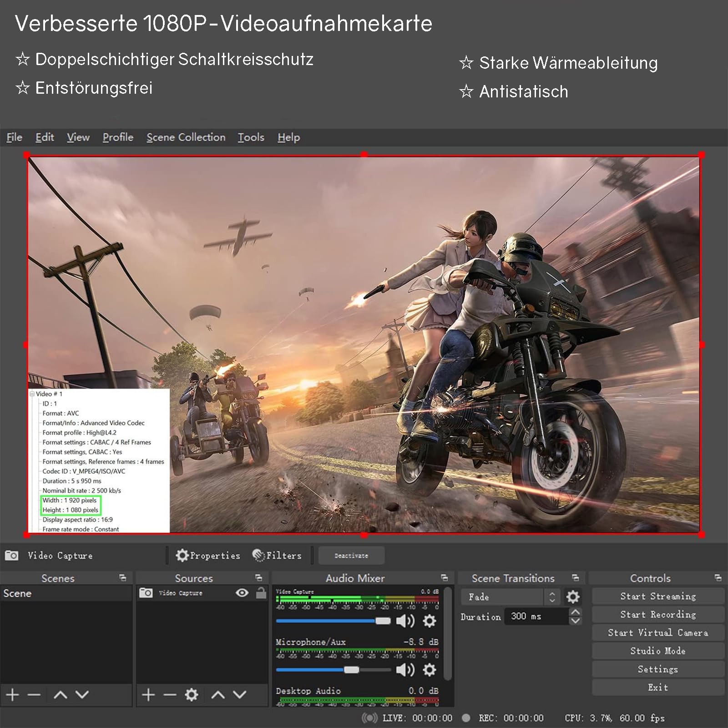The width and height of the screenshot is (728, 728).
Task: Click the LIVE broadcast status icon
Action: point(369,718)
